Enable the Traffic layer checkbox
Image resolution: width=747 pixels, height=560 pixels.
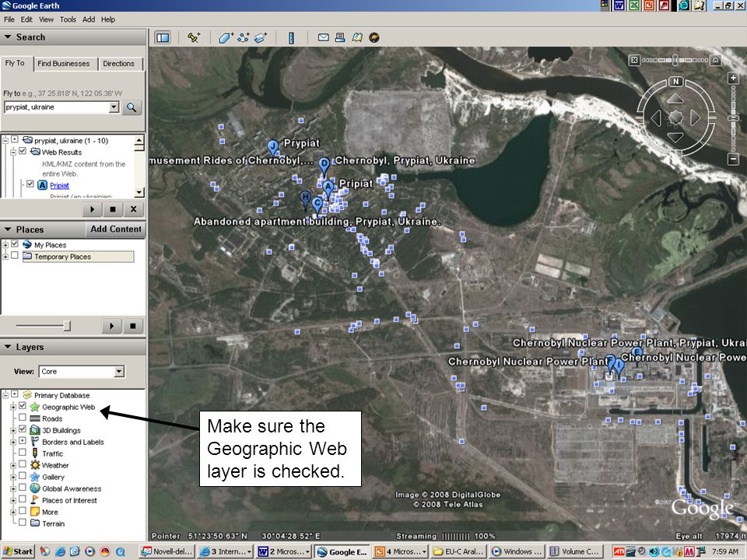pyautogui.click(x=23, y=453)
